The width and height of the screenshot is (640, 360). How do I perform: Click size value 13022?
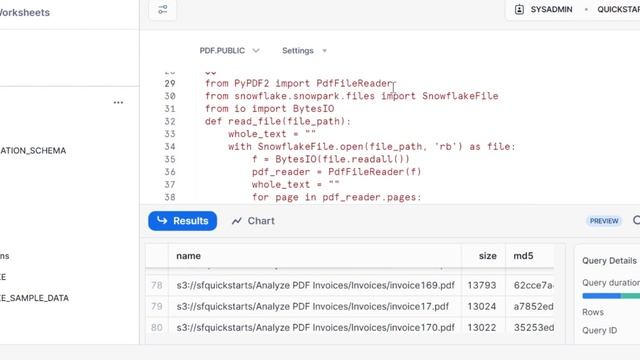(x=482, y=328)
